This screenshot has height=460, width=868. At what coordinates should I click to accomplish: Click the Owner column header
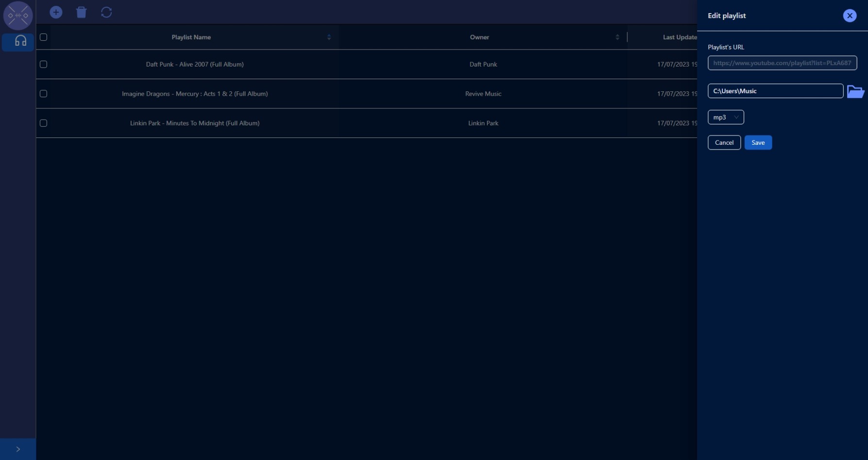point(480,37)
